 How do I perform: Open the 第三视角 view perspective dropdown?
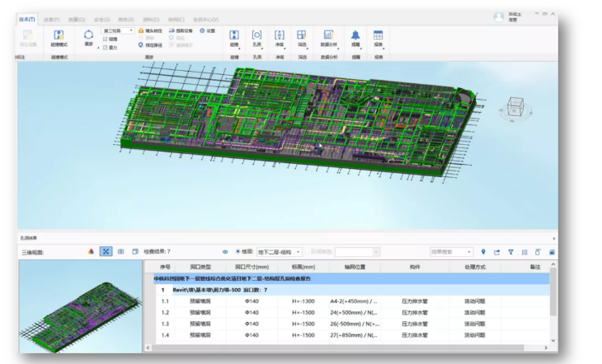(117, 30)
